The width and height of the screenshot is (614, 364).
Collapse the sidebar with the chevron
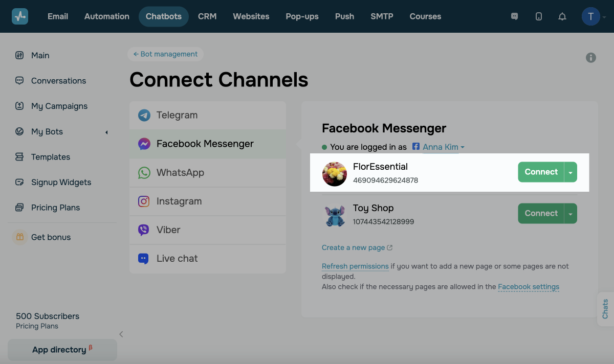(x=121, y=334)
